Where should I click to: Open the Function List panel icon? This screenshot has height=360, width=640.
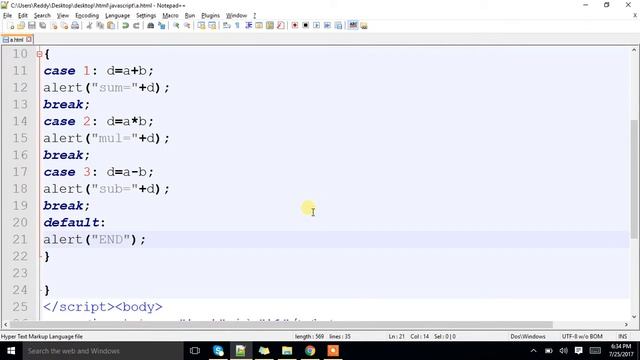(281, 26)
